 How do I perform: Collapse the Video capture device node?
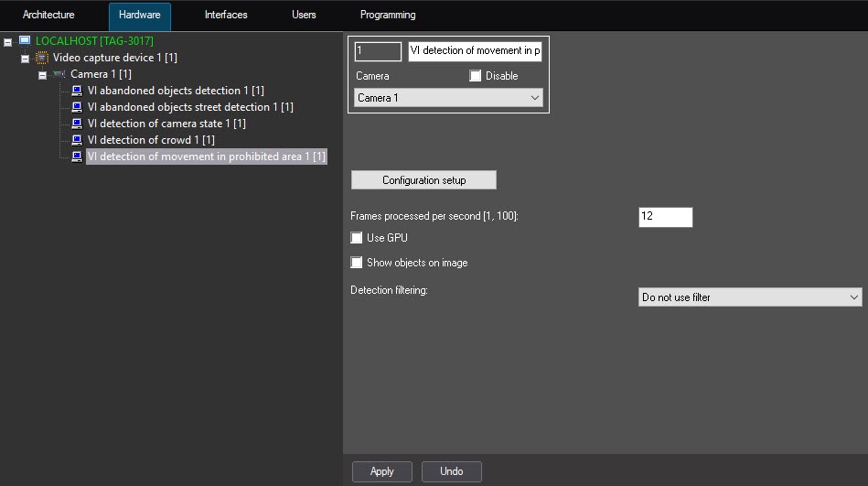(26, 59)
